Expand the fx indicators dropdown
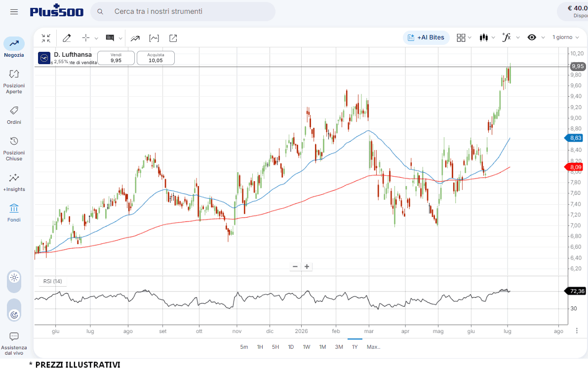Image resolution: width=588 pixels, height=370 pixels. coord(511,37)
